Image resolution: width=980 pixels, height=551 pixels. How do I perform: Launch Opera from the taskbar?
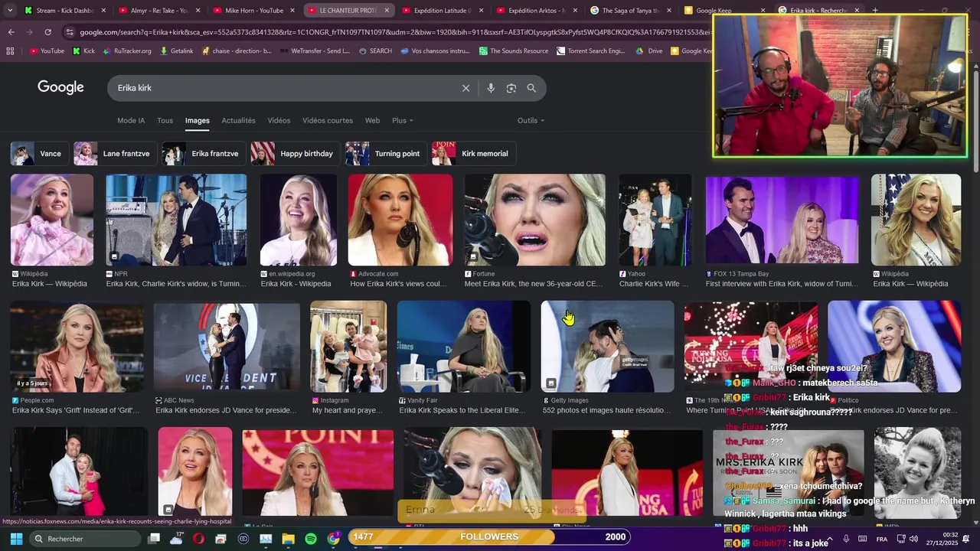click(x=198, y=539)
